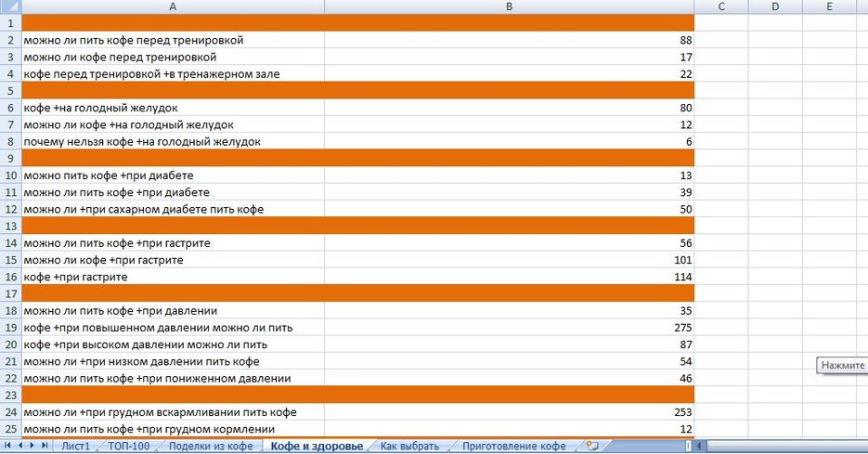Go to first sheet tab navigation arrow
The image size is (868, 454).
(7, 445)
